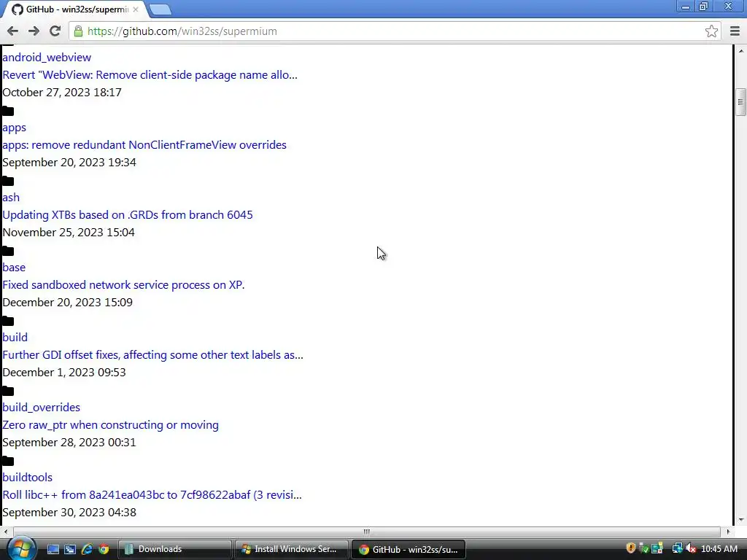
Task: Click the network tray icon
Action: tap(677, 548)
